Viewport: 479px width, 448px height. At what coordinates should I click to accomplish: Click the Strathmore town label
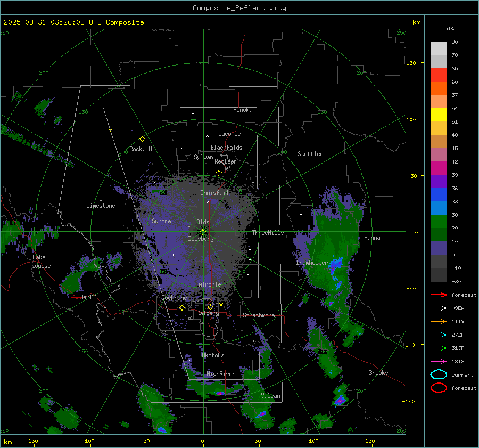[259, 315]
